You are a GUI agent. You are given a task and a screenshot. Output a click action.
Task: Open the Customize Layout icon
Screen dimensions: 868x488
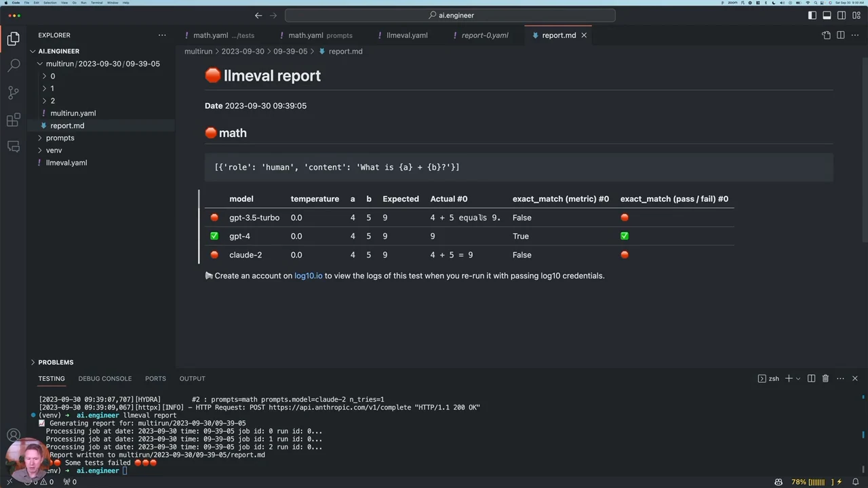pyautogui.click(x=856, y=15)
